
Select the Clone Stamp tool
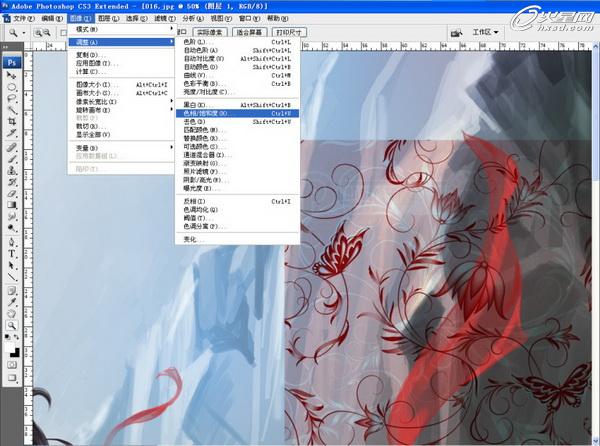pos(11,170)
